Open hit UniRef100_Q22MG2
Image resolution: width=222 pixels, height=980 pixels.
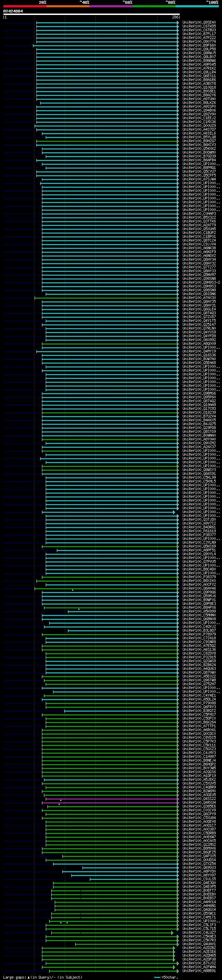[x=199, y=844]
